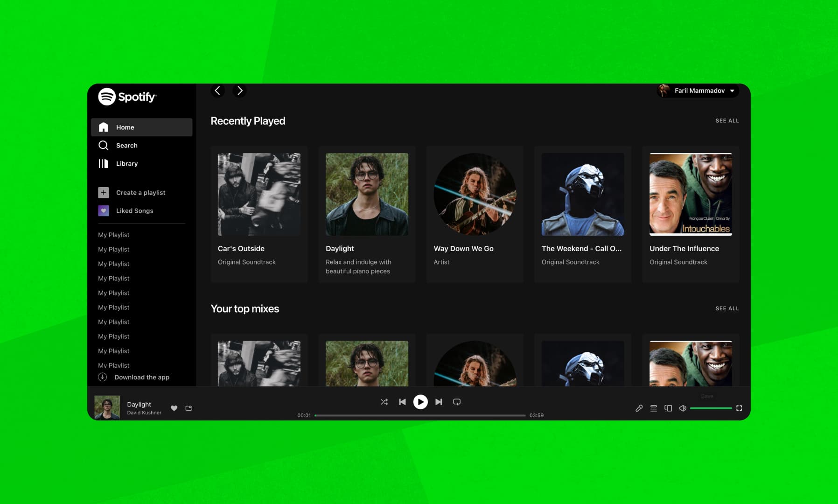
Task: Adjust the green volume slider
Action: (711, 408)
